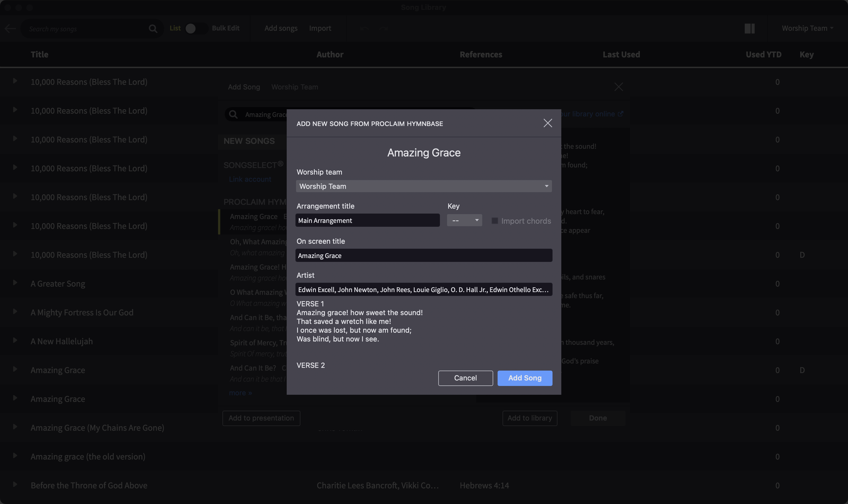
Task: Enable the Import chords checkbox
Action: [x=495, y=221]
